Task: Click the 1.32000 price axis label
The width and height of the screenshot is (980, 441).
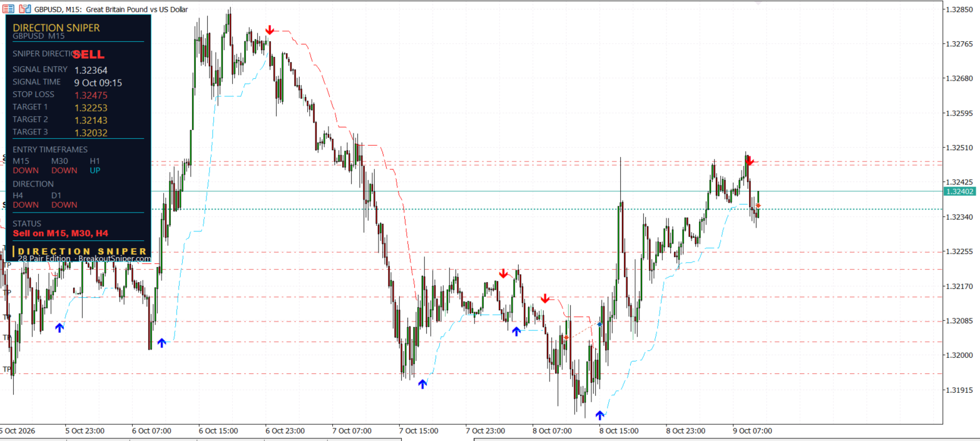Action: click(x=959, y=355)
